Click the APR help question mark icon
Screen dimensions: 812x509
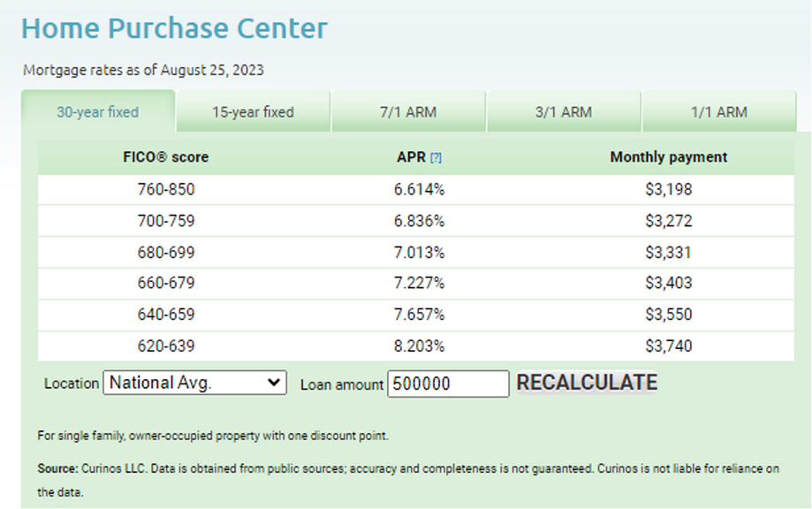click(x=436, y=158)
